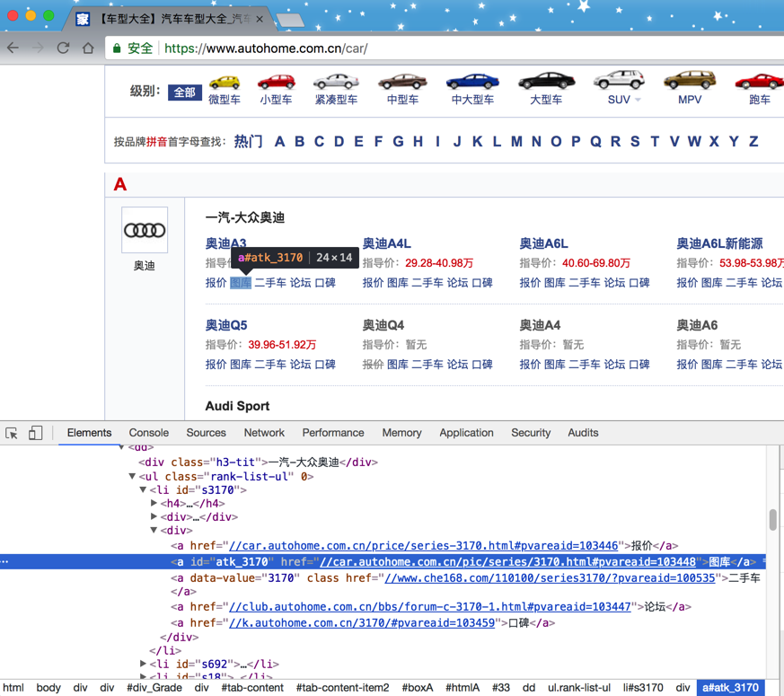Image resolution: width=784 pixels, height=696 pixels.
Task: Expand the h4 node
Action: (154, 503)
